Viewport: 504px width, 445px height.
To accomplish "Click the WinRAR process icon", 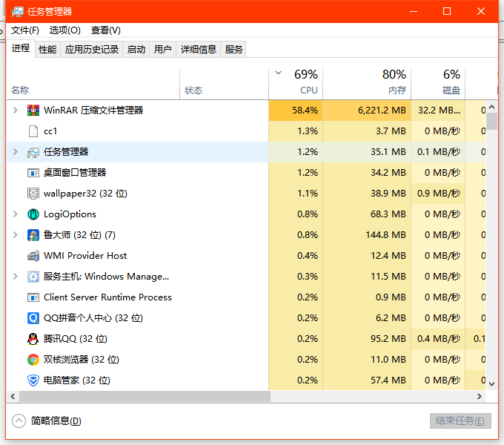I will click(33, 111).
